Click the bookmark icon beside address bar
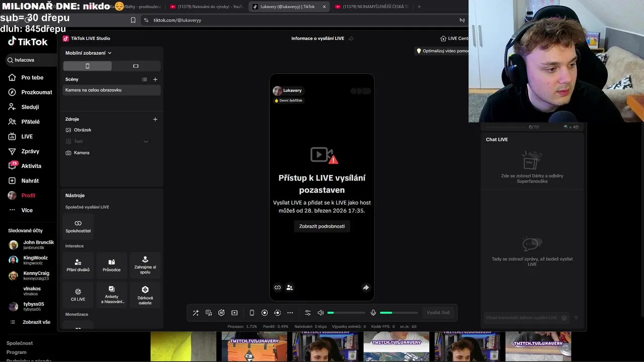 133,20
